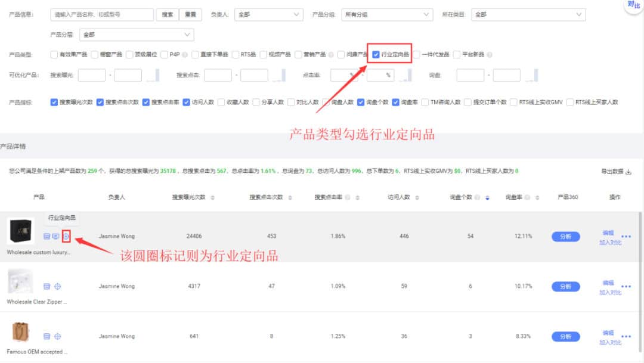Click 编辑 link for the first product

coord(608,233)
